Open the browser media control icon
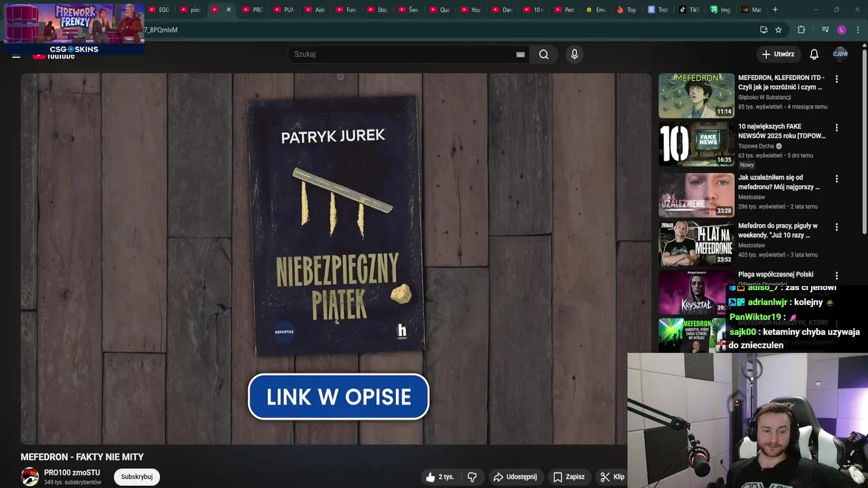 [x=825, y=30]
